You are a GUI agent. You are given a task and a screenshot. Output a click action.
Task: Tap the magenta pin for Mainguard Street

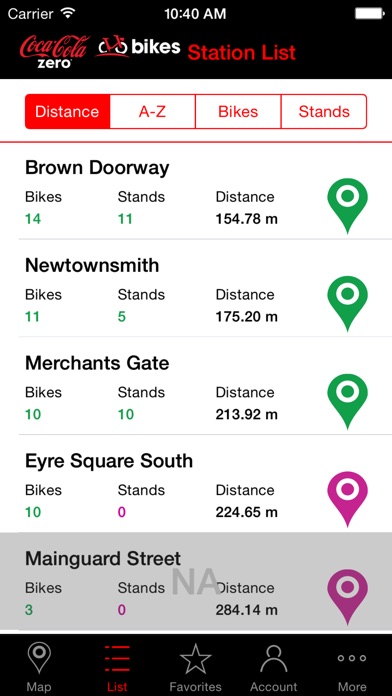point(347,597)
